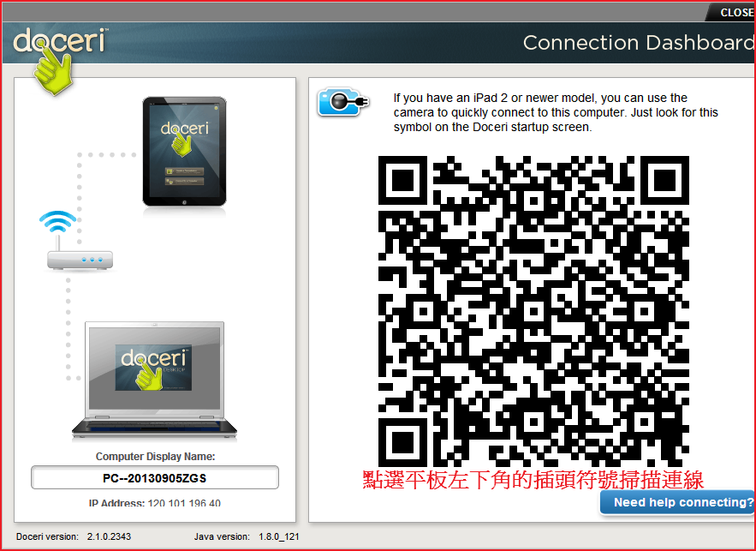The height and width of the screenshot is (551, 756).
Task: Click the Connection Dashboard title text
Action: click(639, 43)
